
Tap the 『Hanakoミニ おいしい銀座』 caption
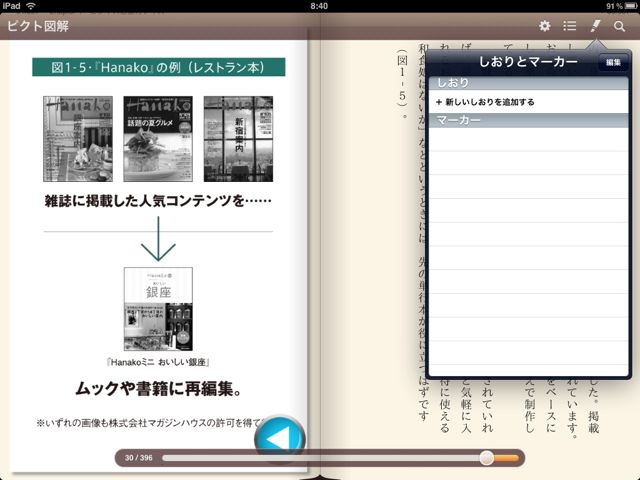[x=158, y=362]
